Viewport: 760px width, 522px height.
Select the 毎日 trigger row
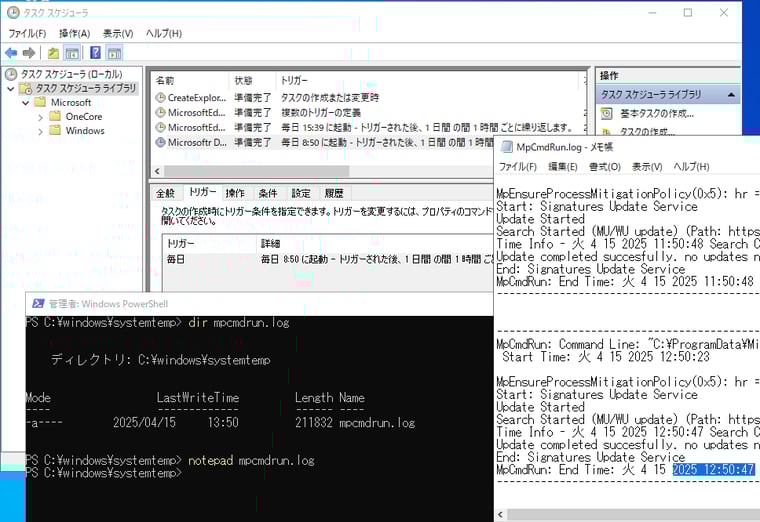click(x=328, y=259)
